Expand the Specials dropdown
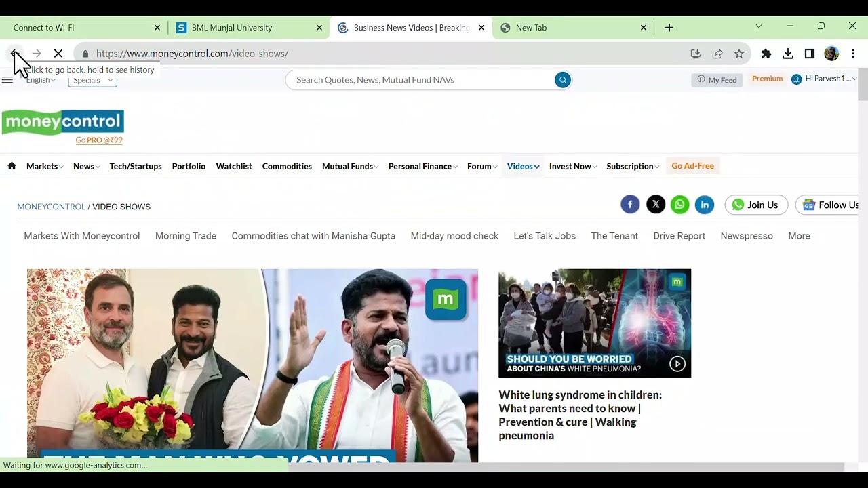868x488 pixels. coord(92,80)
